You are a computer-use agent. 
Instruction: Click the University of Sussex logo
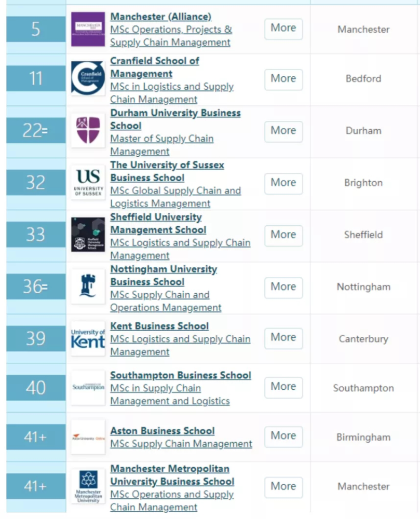(88, 182)
